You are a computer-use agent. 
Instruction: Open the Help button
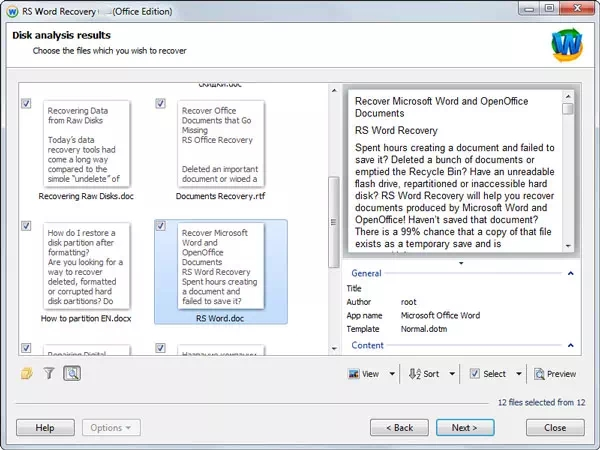pos(44,427)
